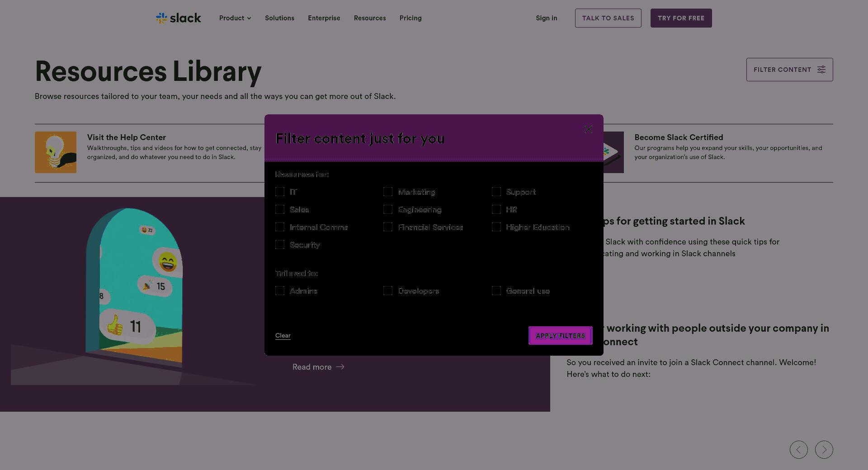Image resolution: width=868 pixels, height=470 pixels.
Task: Check the HR checkbox
Action: pyautogui.click(x=496, y=209)
